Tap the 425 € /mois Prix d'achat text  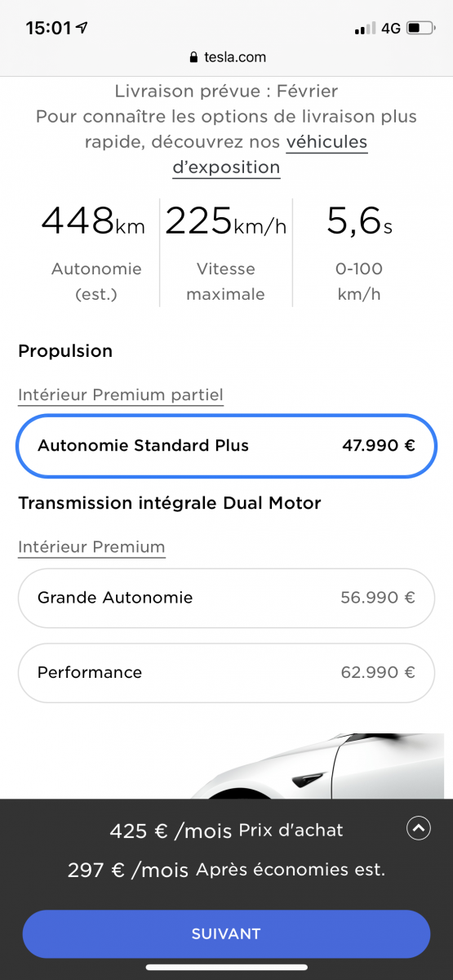click(227, 831)
